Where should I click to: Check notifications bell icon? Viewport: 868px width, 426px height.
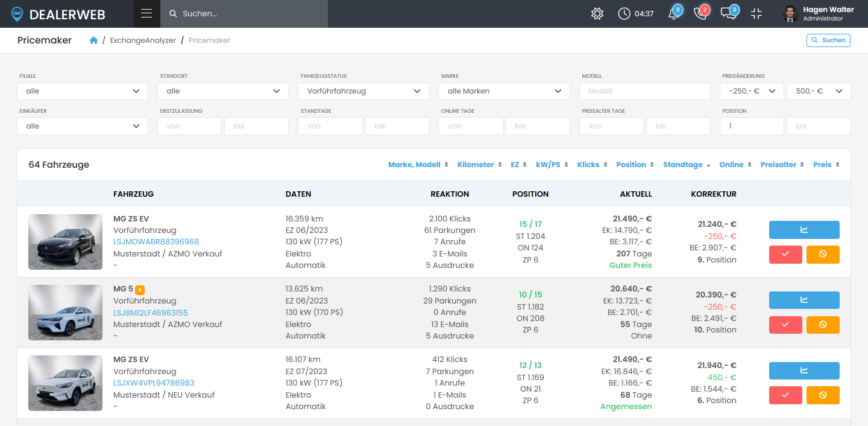(674, 13)
